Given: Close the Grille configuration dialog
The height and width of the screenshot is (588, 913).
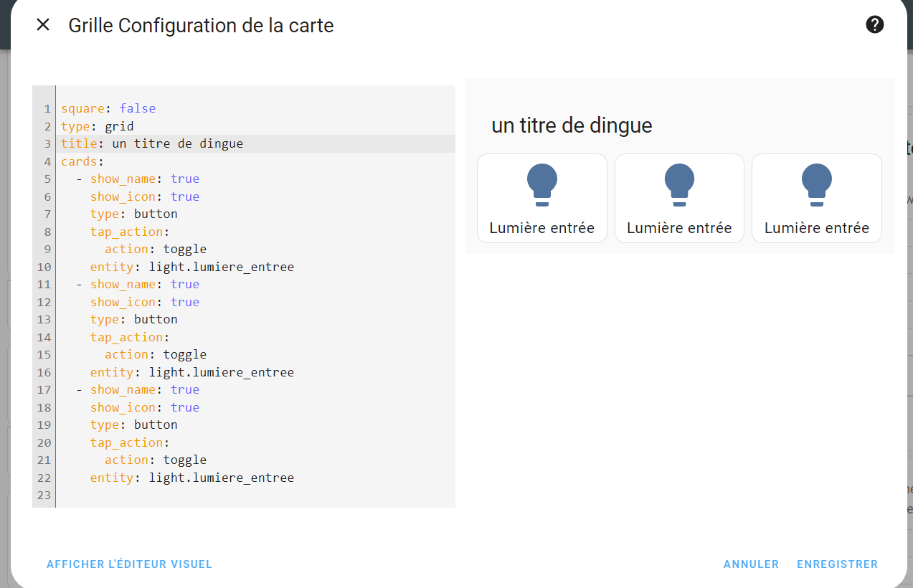Looking at the screenshot, I should [x=43, y=25].
